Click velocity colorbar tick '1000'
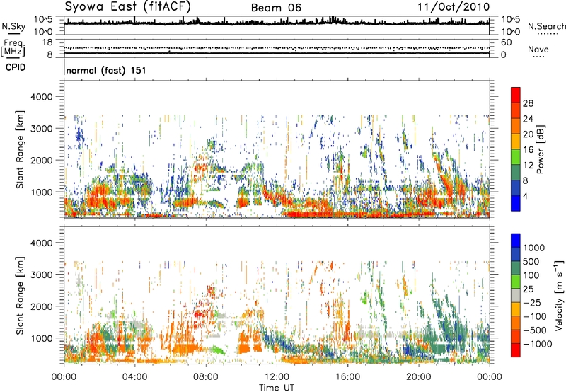Image resolution: width=566 pixels, height=392 pixels. pos(534,248)
